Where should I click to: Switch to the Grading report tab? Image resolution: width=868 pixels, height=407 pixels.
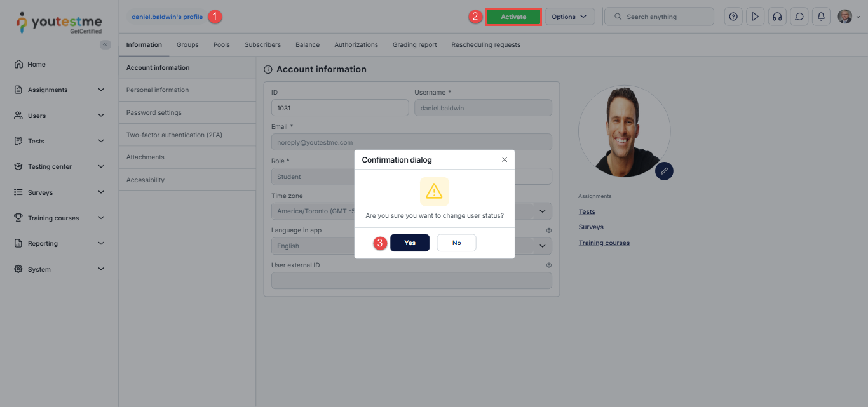[x=414, y=45]
